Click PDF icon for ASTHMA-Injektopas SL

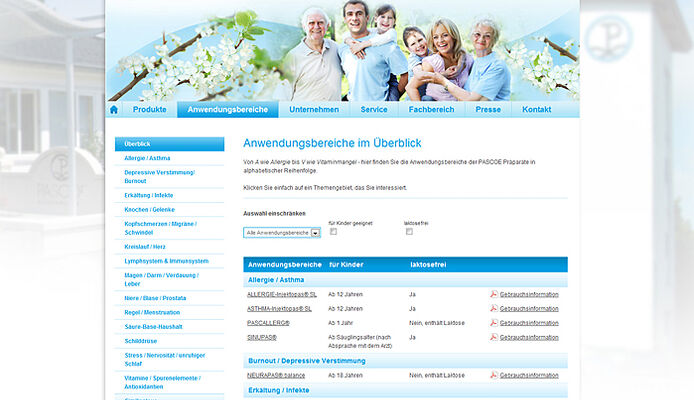(493, 309)
